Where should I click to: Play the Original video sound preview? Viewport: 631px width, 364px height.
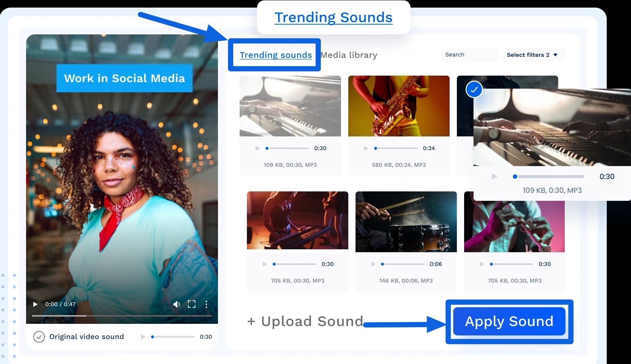coord(143,337)
